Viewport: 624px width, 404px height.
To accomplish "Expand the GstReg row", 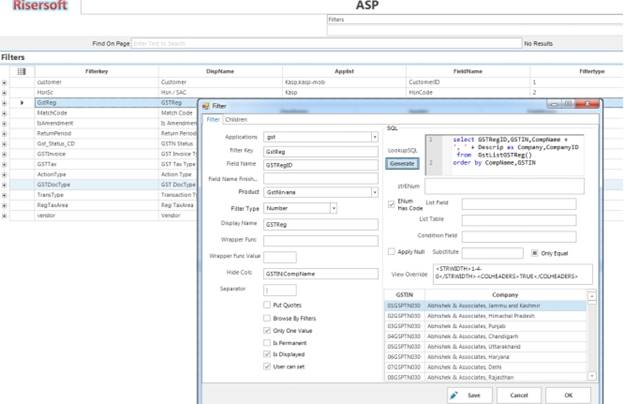I will (x=4, y=103).
